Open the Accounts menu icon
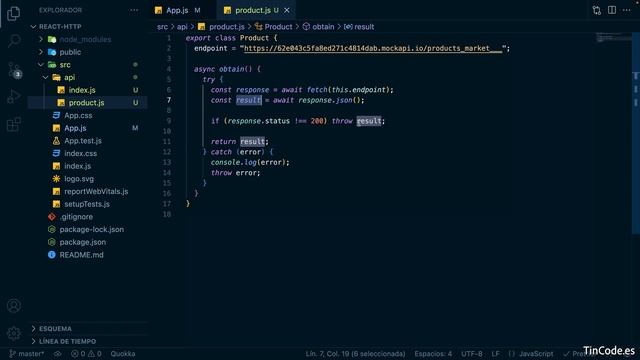Viewport: 640px width, 360px height. 14,306
